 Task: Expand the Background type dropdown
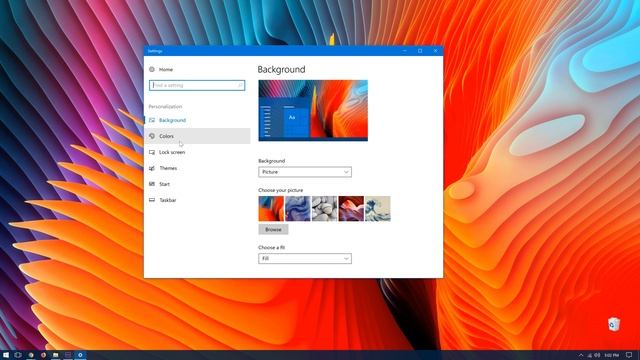(305, 172)
